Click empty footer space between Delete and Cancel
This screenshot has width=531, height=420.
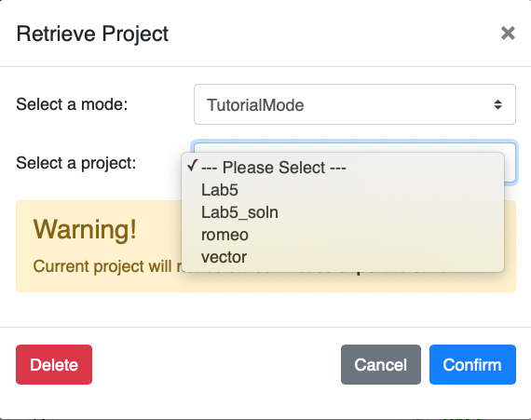pos(217,364)
